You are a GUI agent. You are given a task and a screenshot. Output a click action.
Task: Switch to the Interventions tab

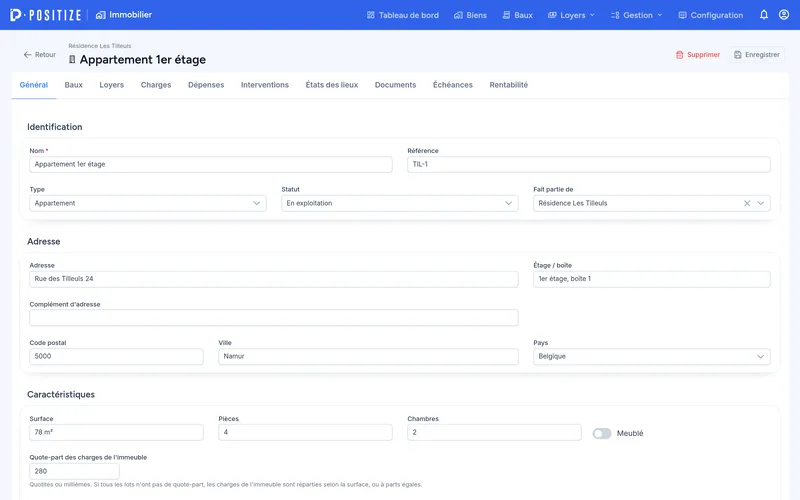click(265, 85)
